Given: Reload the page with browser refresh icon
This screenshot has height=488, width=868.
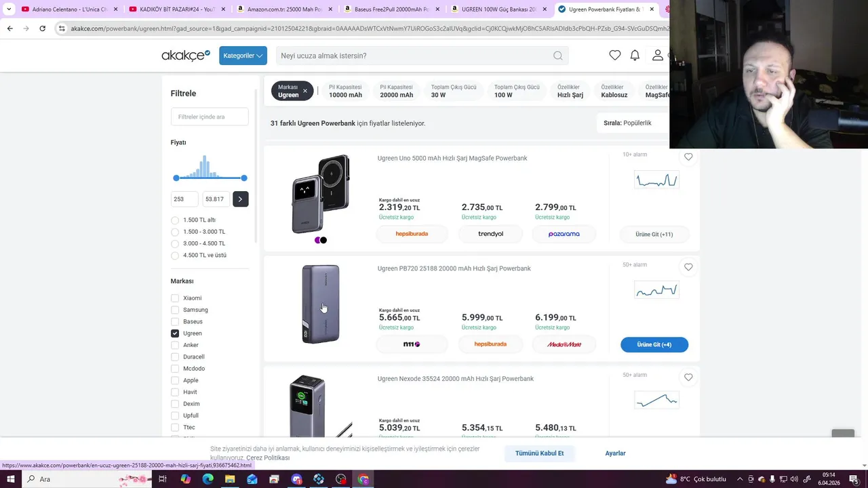Looking at the screenshot, I should 42,28.
